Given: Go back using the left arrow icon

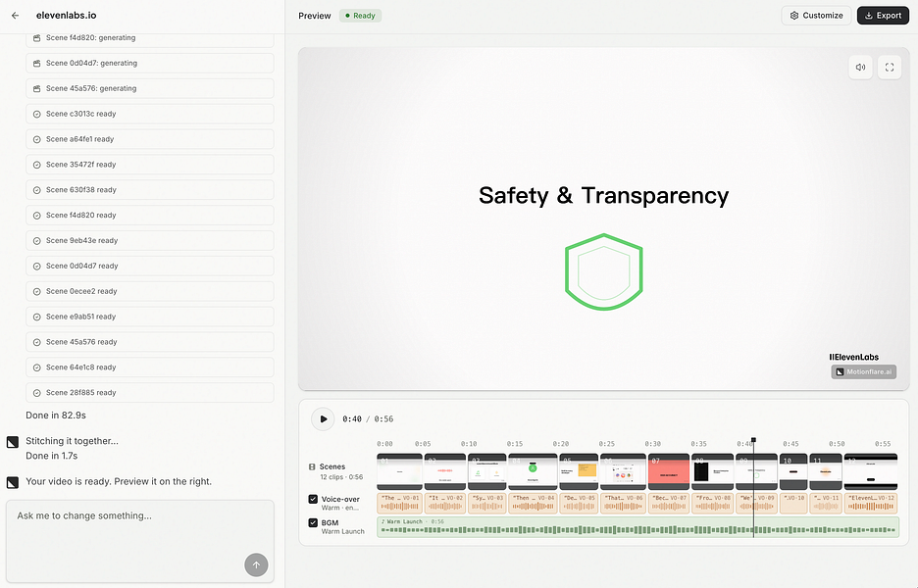Looking at the screenshot, I should pyautogui.click(x=16, y=16).
